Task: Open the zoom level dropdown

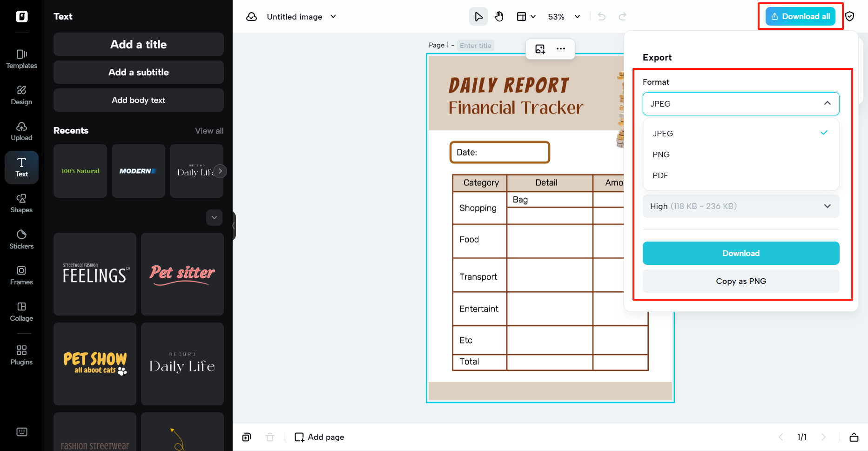Action: click(564, 16)
